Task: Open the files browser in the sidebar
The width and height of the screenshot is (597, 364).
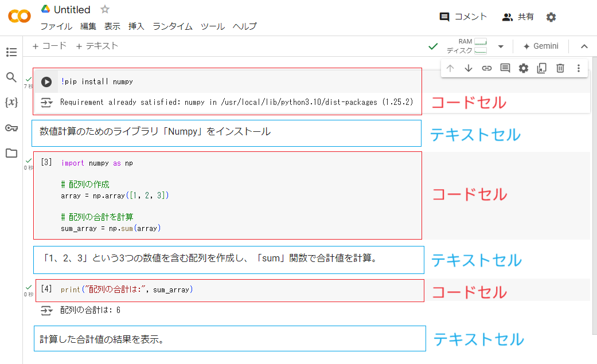Action: (x=11, y=153)
